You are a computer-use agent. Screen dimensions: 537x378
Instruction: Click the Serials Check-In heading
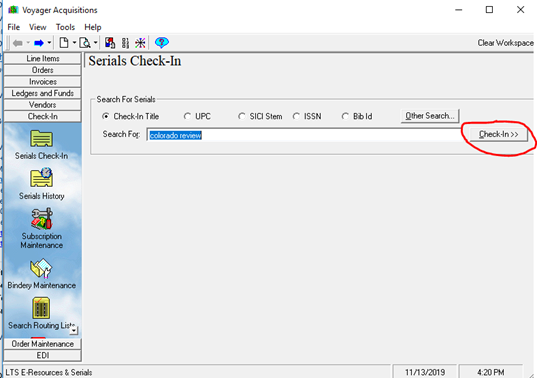pyautogui.click(x=135, y=61)
